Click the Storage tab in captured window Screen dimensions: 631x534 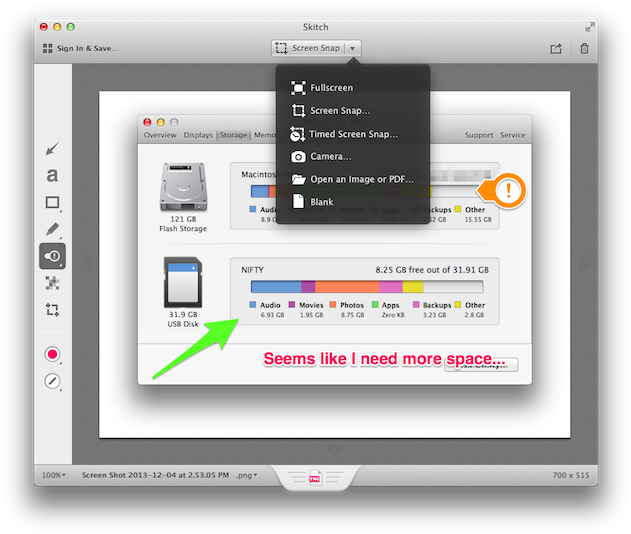pyautogui.click(x=233, y=135)
